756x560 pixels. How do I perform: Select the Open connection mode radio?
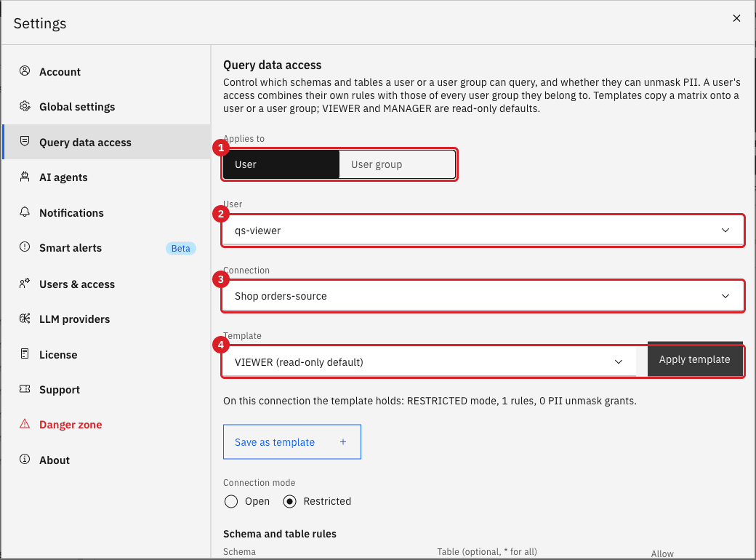click(231, 502)
